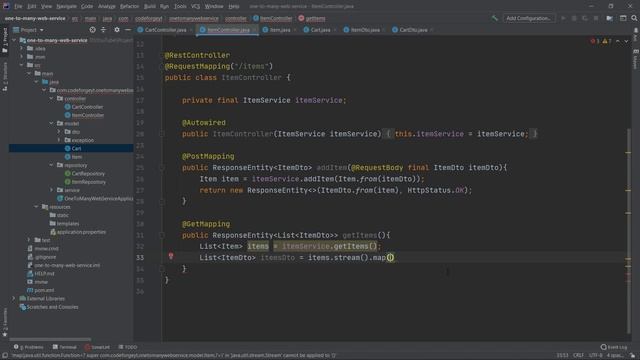The height and width of the screenshot is (360, 640).
Task: Switch to ItemDto.java editor tab
Action: point(364,30)
